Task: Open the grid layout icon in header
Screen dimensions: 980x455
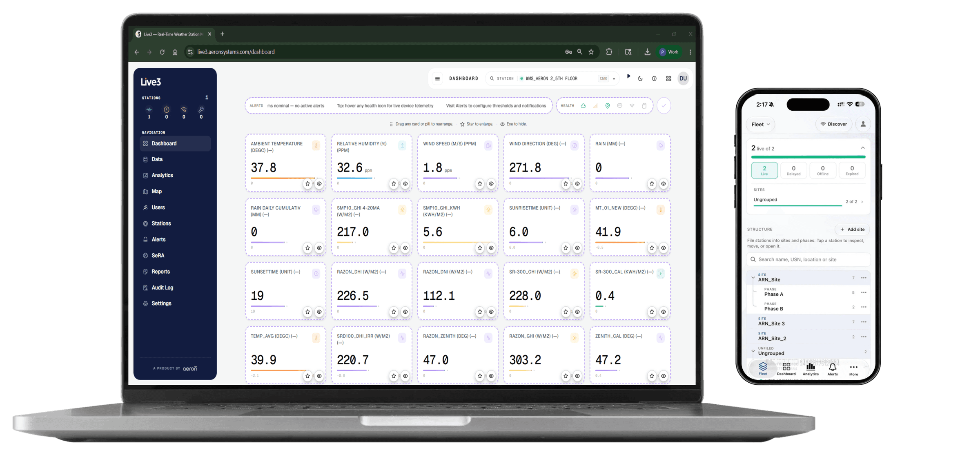Action: pos(668,78)
